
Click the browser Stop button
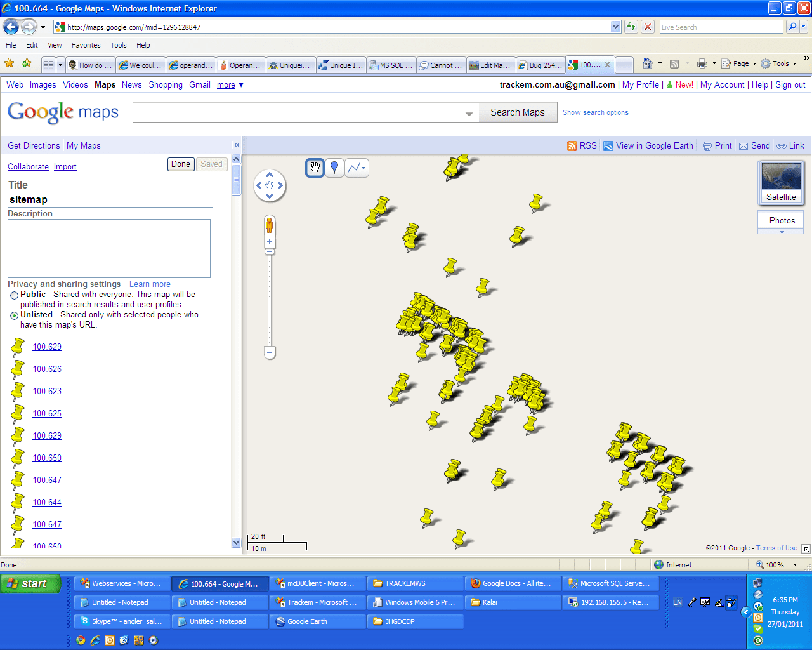coord(648,27)
